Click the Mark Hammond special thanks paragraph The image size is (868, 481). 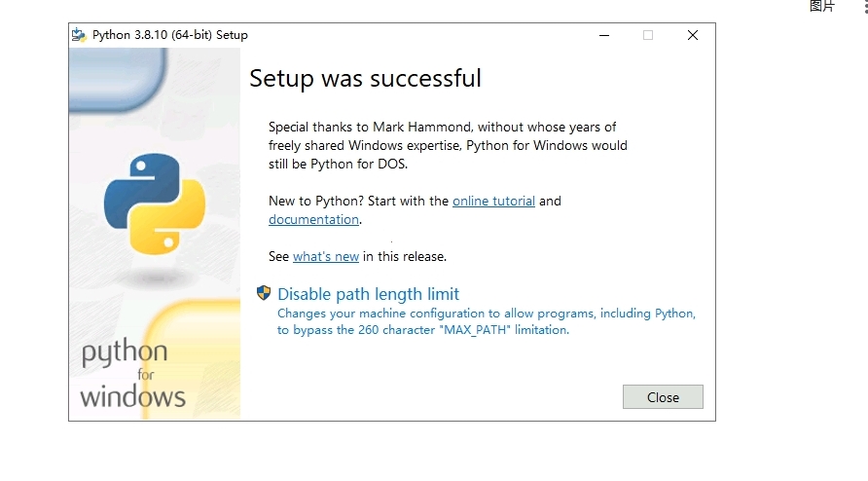448,145
